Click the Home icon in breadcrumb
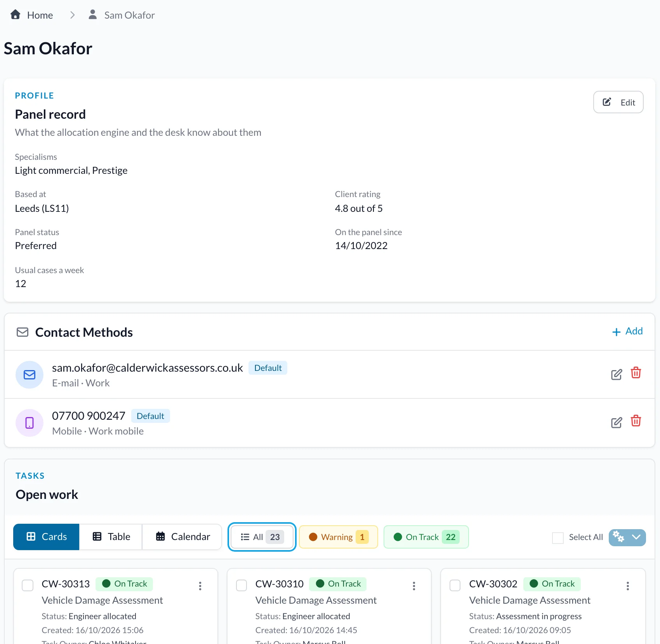Image resolution: width=660 pixels, height=644 pixels. coord(16,15)
